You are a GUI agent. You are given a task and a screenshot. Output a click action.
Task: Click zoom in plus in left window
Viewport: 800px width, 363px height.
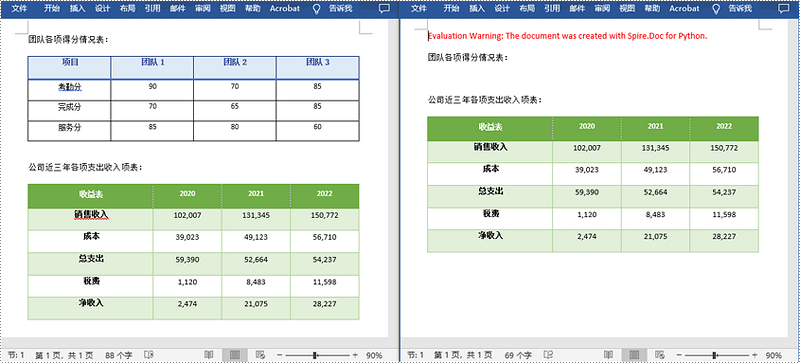coord(355,355)
